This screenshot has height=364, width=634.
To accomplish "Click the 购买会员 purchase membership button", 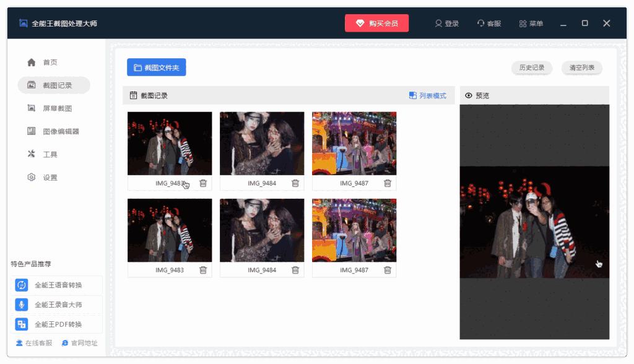I will [376, 23].
